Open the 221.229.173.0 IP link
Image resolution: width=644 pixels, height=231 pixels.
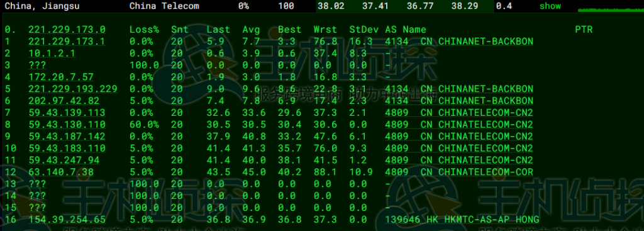coord(67,30)
